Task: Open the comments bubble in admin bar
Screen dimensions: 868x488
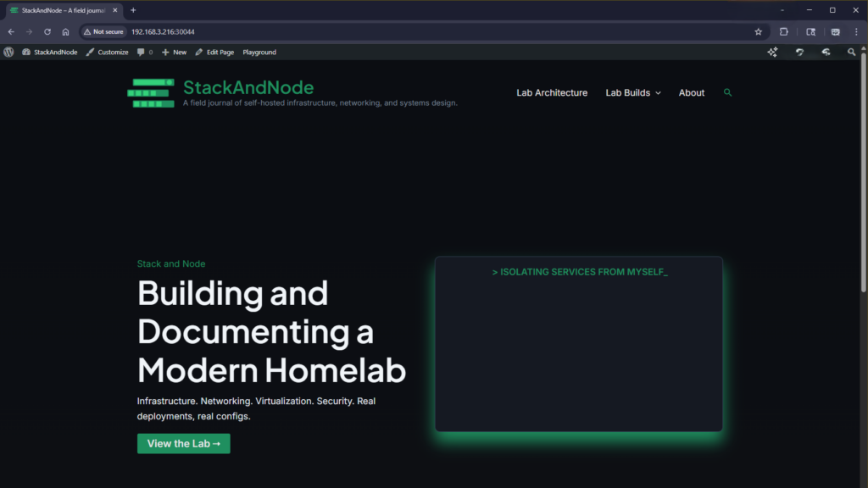Action: (145, 52)
